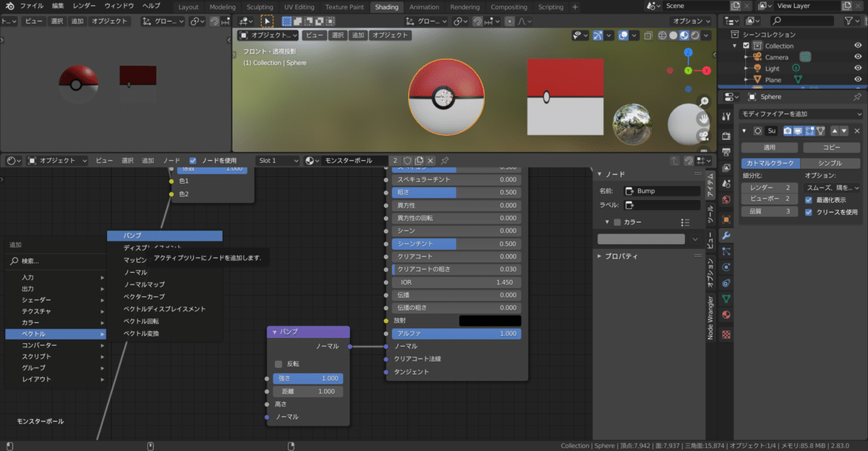Create new material copy next to モンスターボール
The width and height of the screenshot is (868, 451).
(419, 160)
